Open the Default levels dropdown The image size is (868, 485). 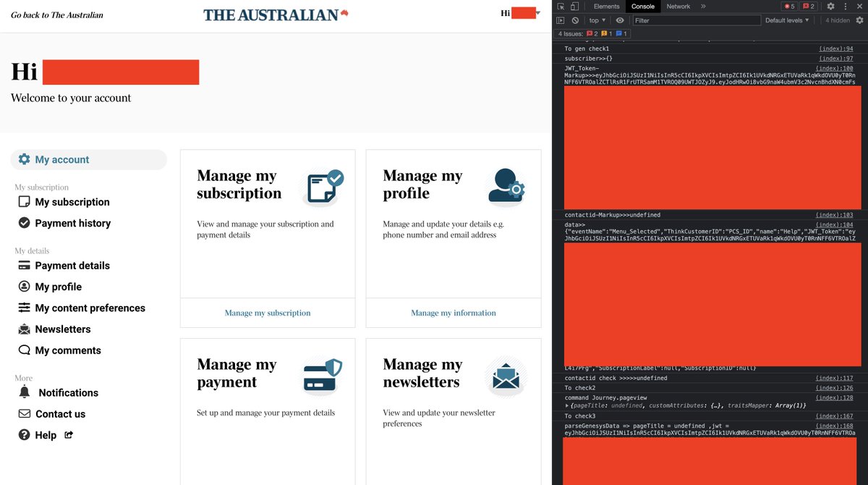pyautogui.click(x=787, y=20)
